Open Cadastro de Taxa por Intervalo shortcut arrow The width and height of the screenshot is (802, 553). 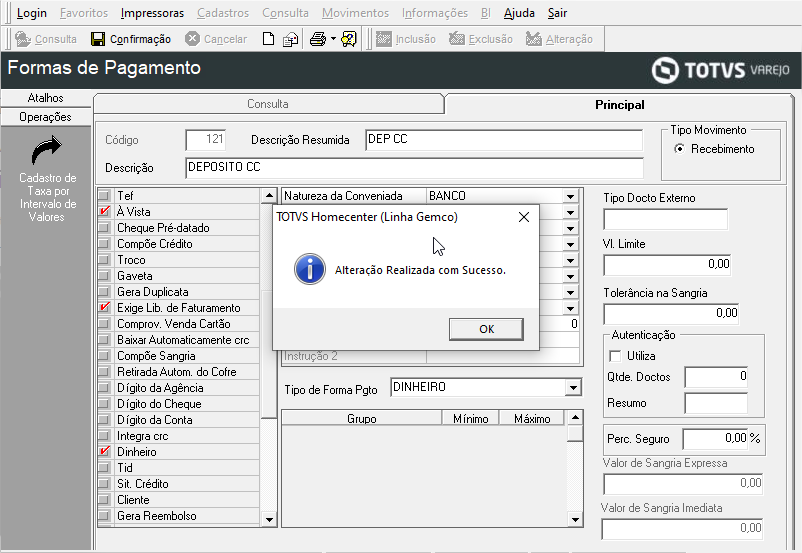pos(47,150)
